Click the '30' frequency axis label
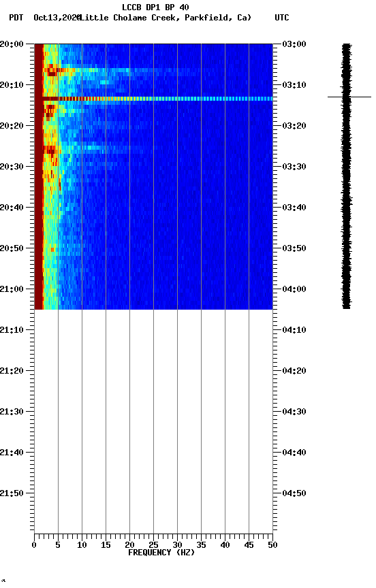 tap(177, 545)
